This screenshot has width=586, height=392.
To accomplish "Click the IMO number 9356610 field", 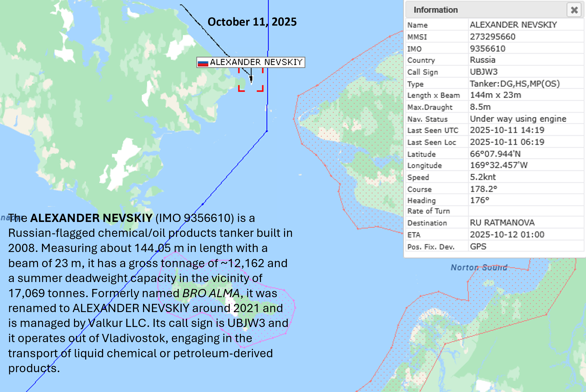I will (487, 48).
